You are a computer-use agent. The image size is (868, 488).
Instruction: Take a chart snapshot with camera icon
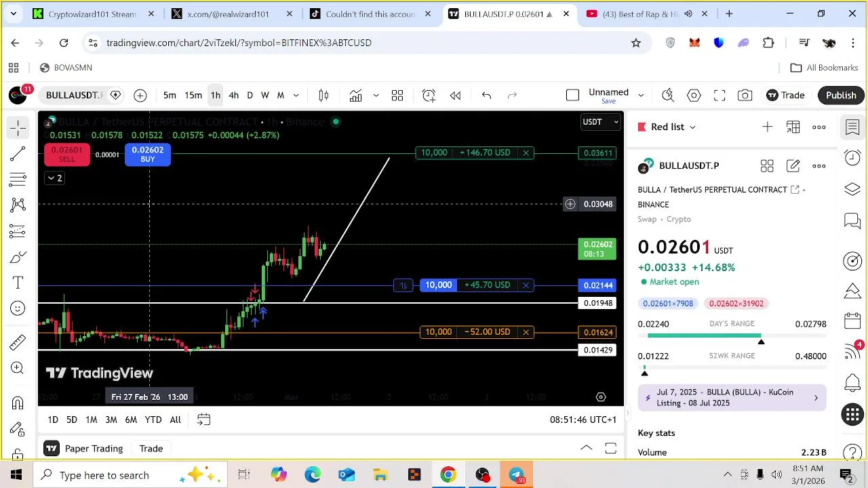tap(745, 96)
